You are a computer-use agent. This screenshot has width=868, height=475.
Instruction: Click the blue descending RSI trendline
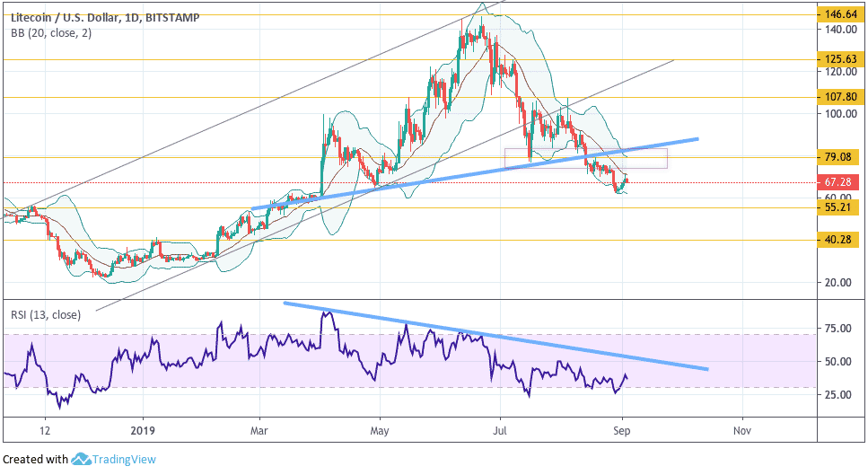(x=495, y=336)
